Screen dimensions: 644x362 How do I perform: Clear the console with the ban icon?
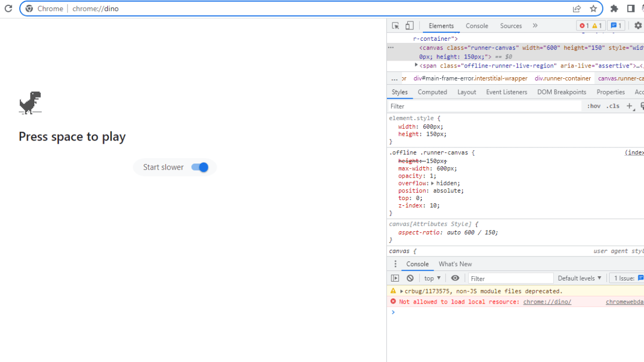(410, 278)
